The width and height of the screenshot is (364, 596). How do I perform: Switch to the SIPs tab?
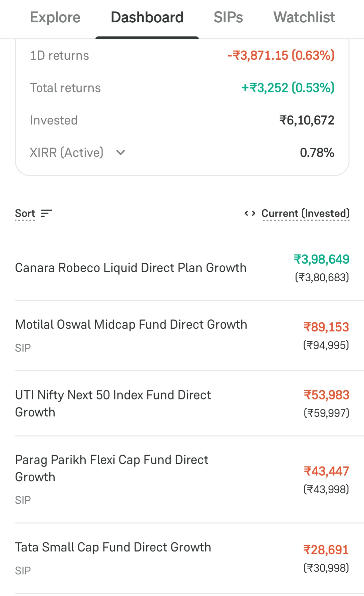pos(228,18)
